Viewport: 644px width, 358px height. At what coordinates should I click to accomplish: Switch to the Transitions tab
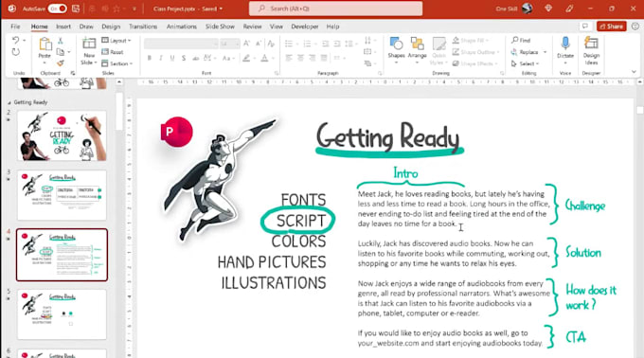(x=143, y=27)
